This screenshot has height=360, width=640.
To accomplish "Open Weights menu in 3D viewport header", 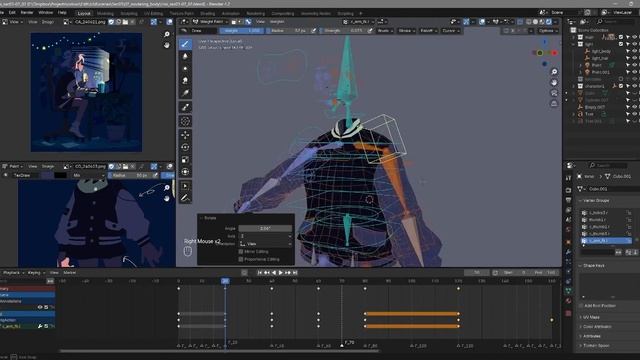I will pos(277,22).
